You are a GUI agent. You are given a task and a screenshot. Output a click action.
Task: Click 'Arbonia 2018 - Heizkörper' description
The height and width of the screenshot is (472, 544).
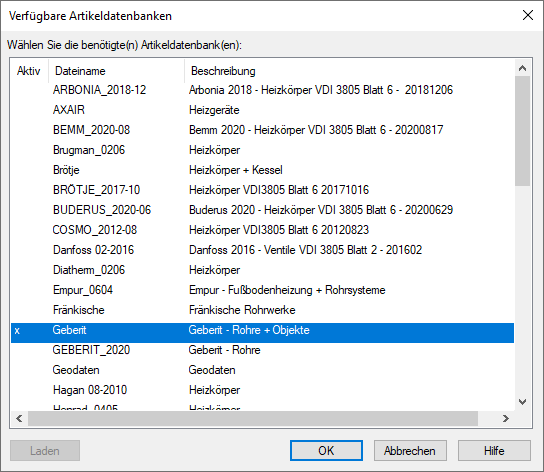(321, 90)
